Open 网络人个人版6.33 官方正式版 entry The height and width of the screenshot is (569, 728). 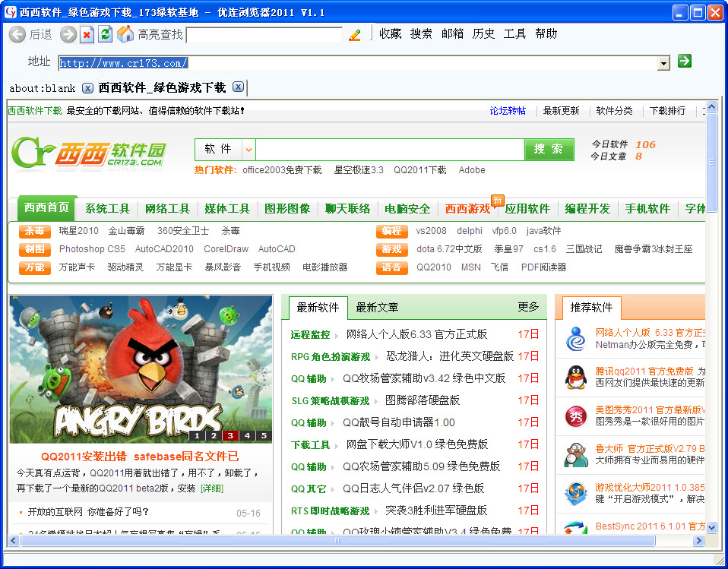pyautogui.click(x=416, y=334)
